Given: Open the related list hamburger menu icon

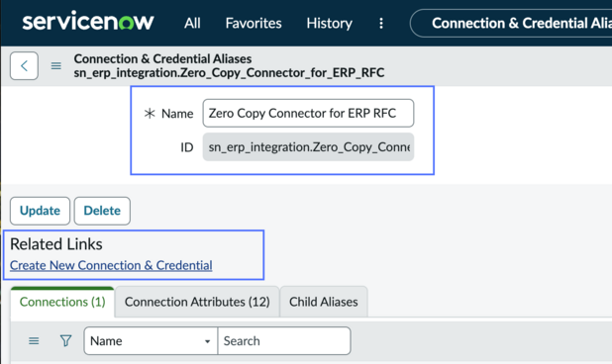Looking at the screenshot, I should (34, 341).
